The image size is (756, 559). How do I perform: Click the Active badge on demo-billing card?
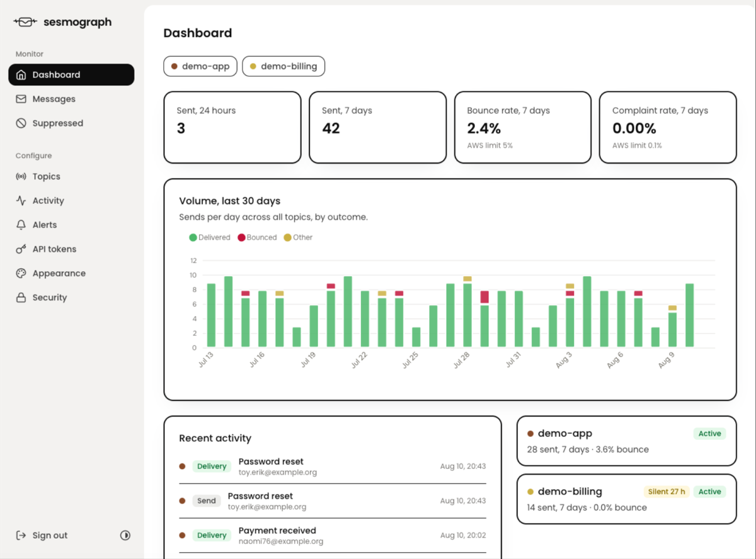point(709,492)
